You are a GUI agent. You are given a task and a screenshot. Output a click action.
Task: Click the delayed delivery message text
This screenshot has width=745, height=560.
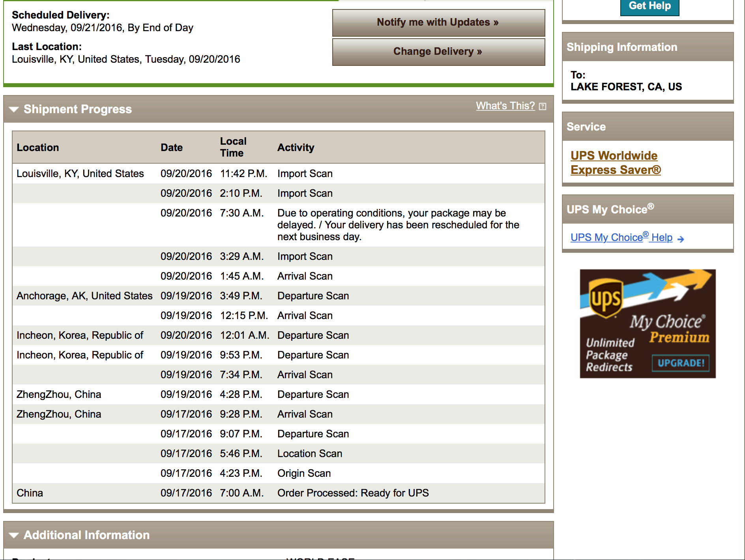click(x=398, y=225)
